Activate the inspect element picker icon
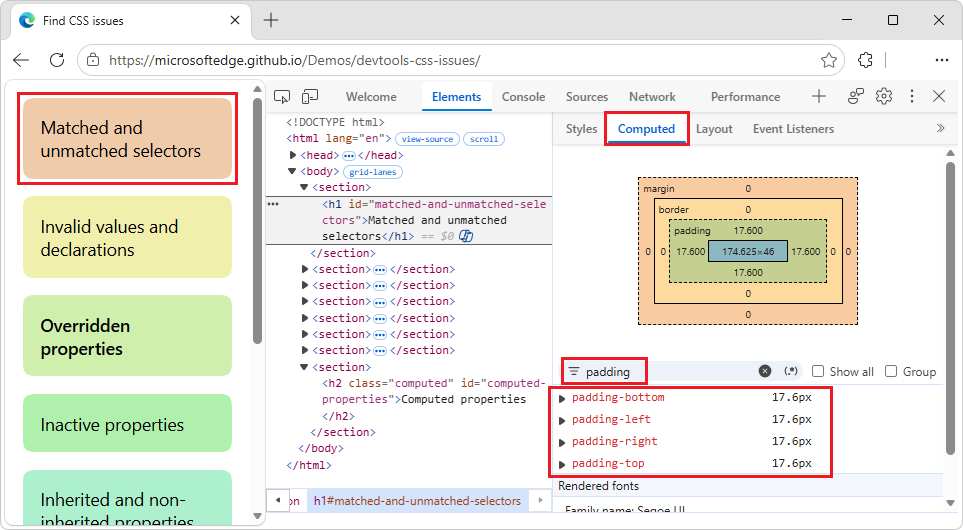Screen dimensions: 963x530 pos(282,96)
